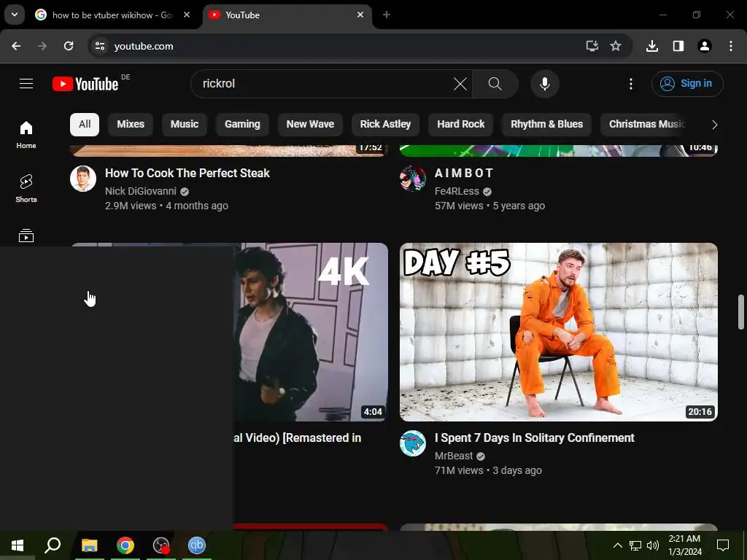Open YouTube settings three-dot menu
The image size is (747, 560).
click(631, 84)
